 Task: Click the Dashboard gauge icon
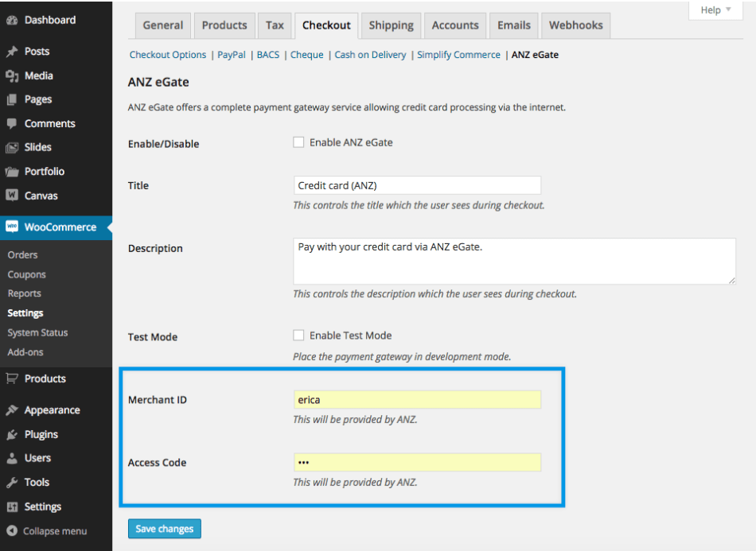pyautogui.click(x=12, y=20)
